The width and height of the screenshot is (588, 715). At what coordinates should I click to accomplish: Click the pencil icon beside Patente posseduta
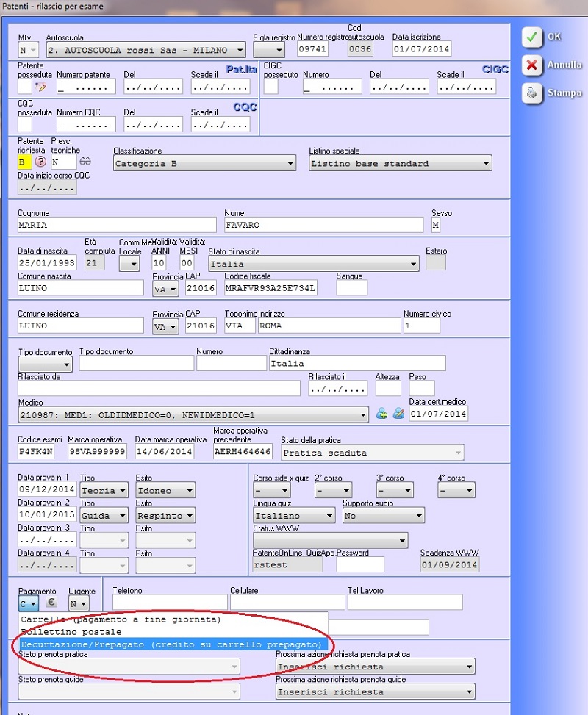click(40, 87)
